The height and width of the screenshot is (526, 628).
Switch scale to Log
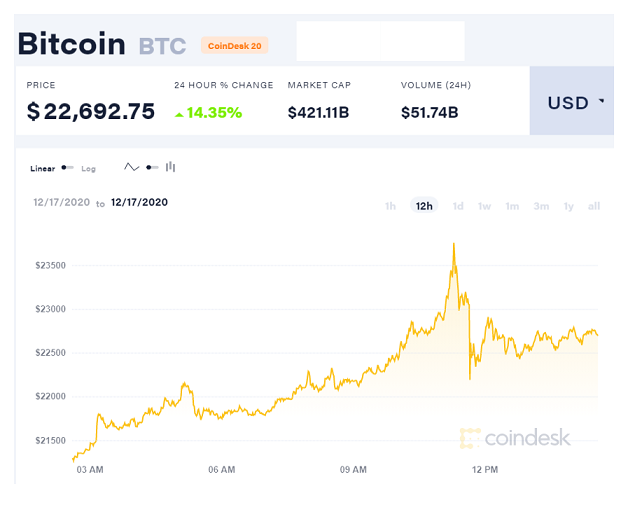pyautogui.click(x=89, y=169)
